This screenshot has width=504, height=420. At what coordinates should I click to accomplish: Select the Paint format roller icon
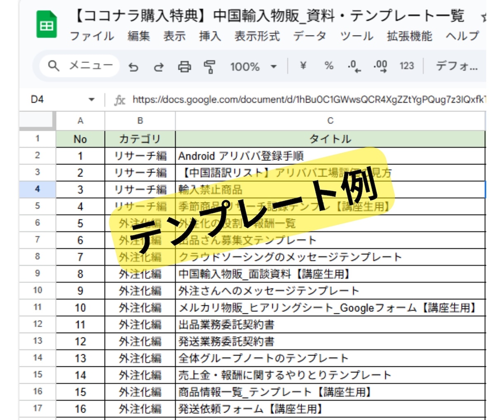point(210,67)
